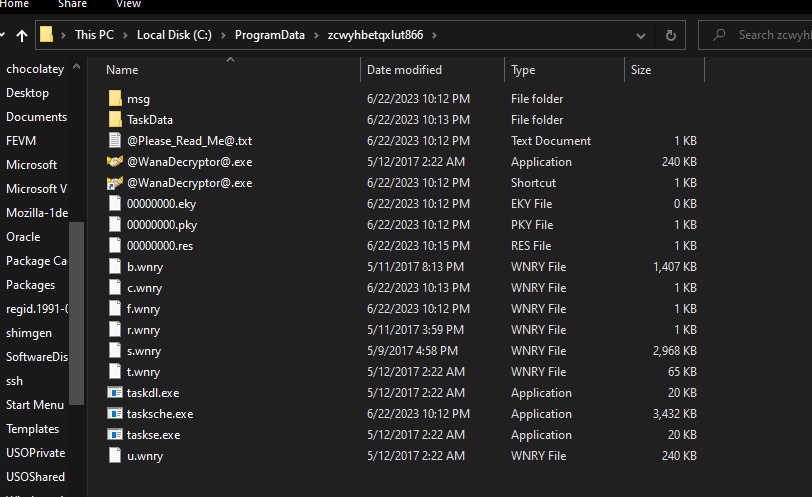Select the TaskData folder icon
Viewport: 812px width, 497px height.
pos(115,120)
